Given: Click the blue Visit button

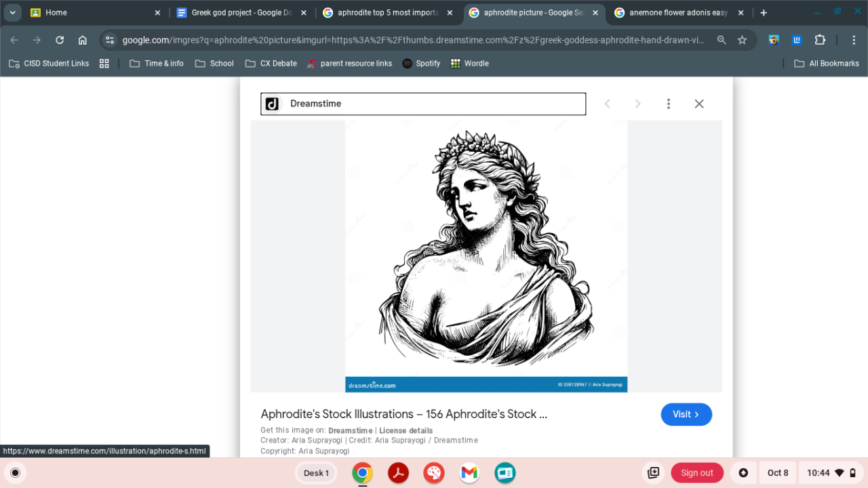Looking at the screenshot, I should coord(686,415).
